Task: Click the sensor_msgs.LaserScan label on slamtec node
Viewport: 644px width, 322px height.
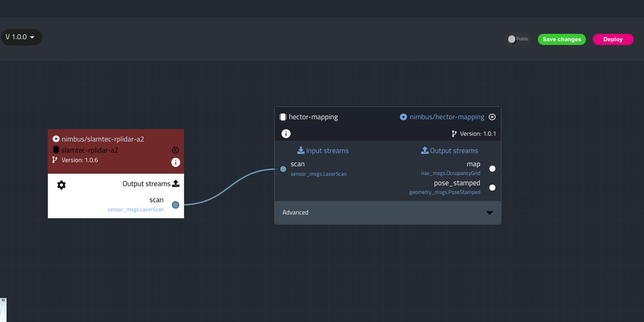Action: tap(136, 209)
